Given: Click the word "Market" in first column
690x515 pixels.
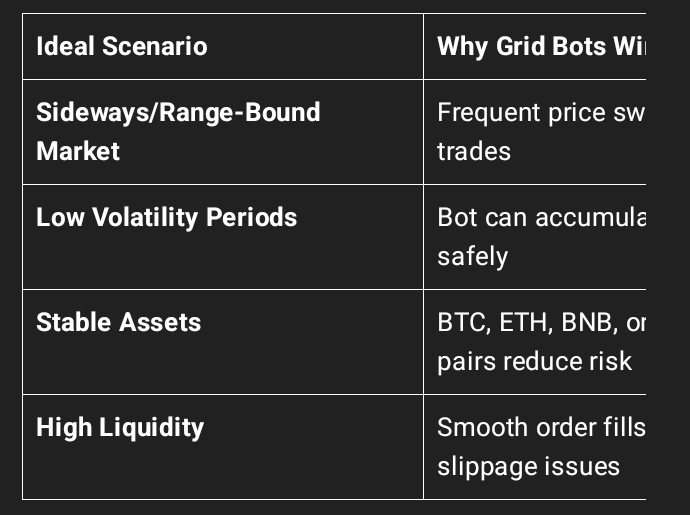Looking at the screenshot, I should coord(78,151).
